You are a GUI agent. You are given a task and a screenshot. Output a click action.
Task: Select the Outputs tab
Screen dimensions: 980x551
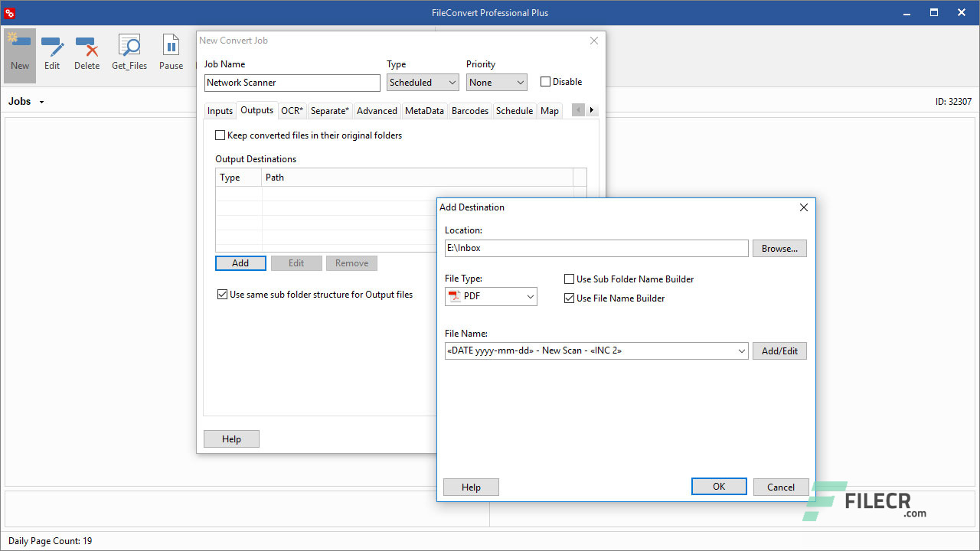(x=256, y=110)
